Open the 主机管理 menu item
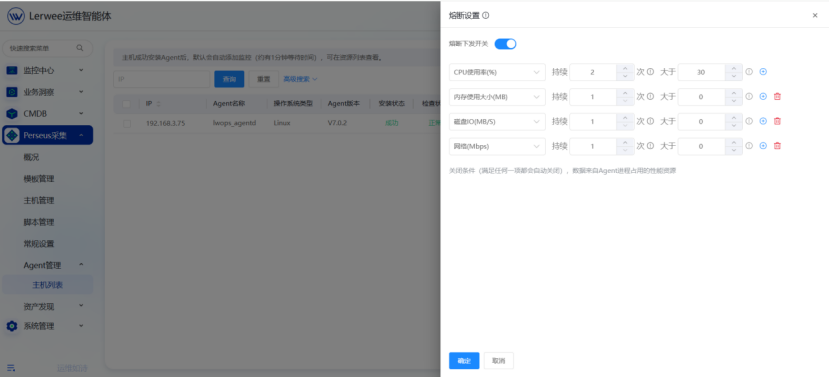 coord(39,200)
